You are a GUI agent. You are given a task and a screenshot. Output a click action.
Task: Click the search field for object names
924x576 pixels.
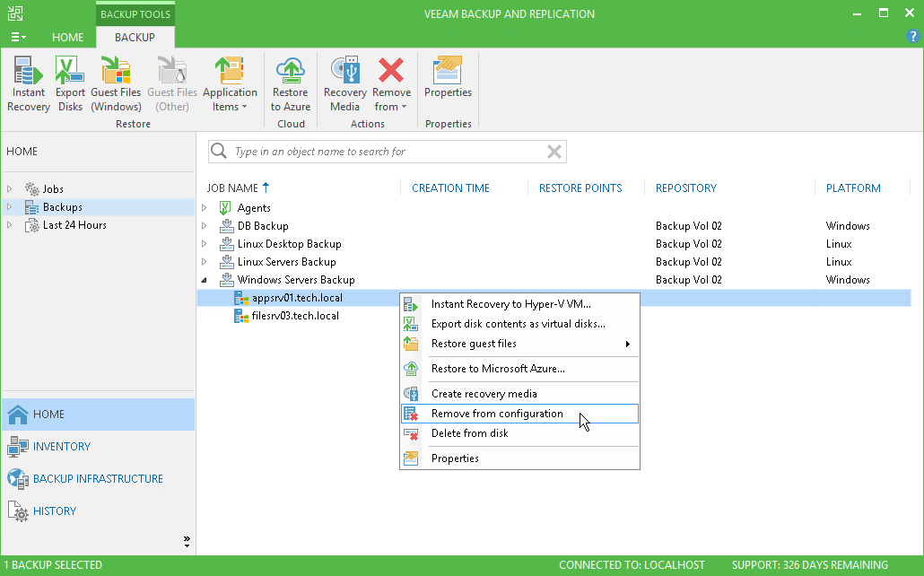pyautogui.click(x=388, y=152)
